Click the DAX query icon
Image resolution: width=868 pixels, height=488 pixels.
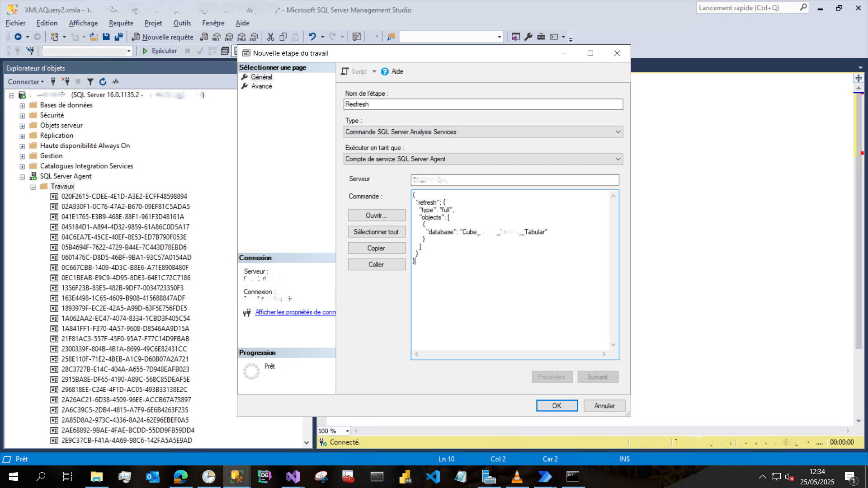point(254,37)
